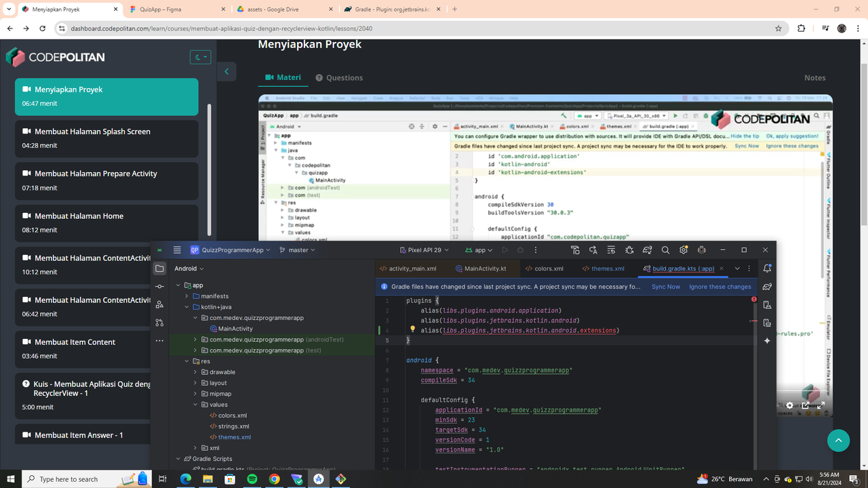Open the Android Studio notifications bell
This screenshot has width=868, height=488.
tap(767, 268)
